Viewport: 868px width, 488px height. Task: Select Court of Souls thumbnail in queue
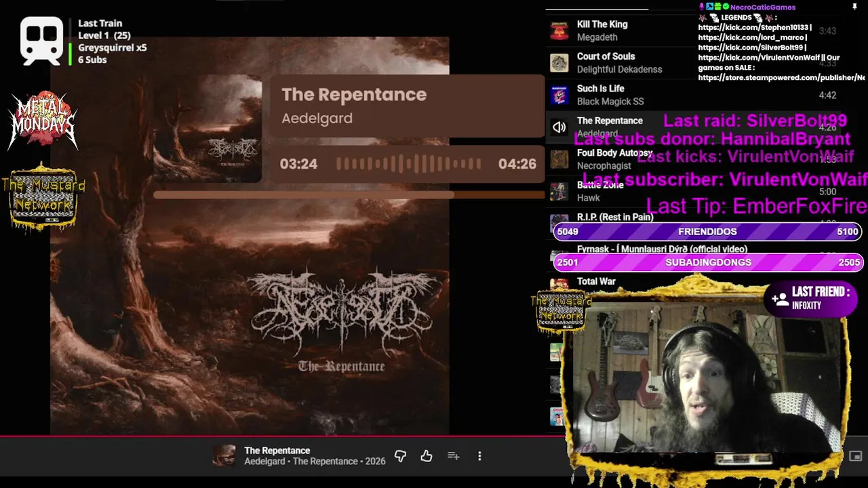coord(559,63)
